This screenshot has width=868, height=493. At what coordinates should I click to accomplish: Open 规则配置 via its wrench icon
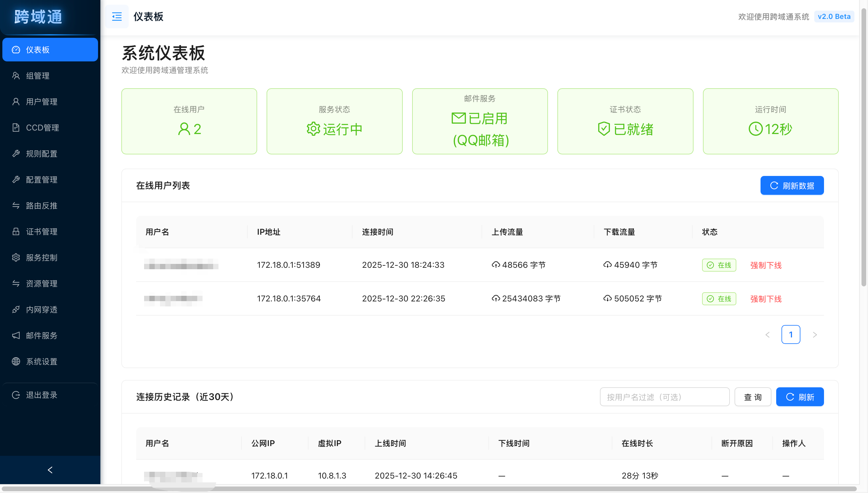16,154
